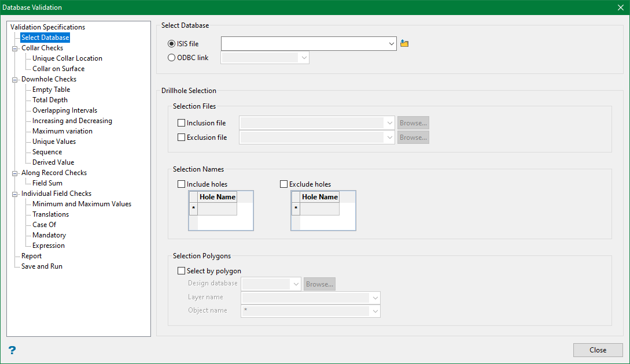630x364 pixels.
Task: Collapse the Individual Field Checks node
Action: [x=15, y=194]
